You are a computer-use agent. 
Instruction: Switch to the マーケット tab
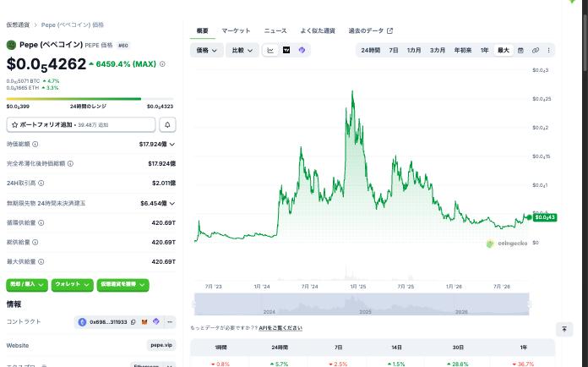[236, 30]
